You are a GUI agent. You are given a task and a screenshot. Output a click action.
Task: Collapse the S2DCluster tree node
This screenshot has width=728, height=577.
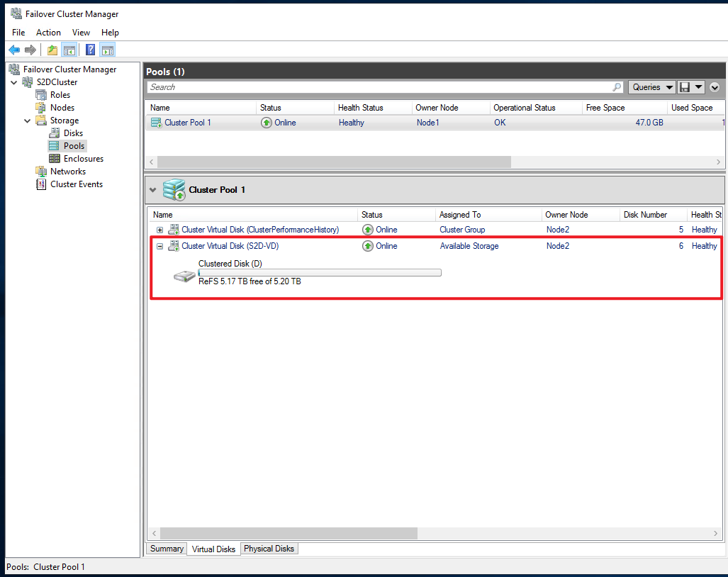tap(14, 82)
